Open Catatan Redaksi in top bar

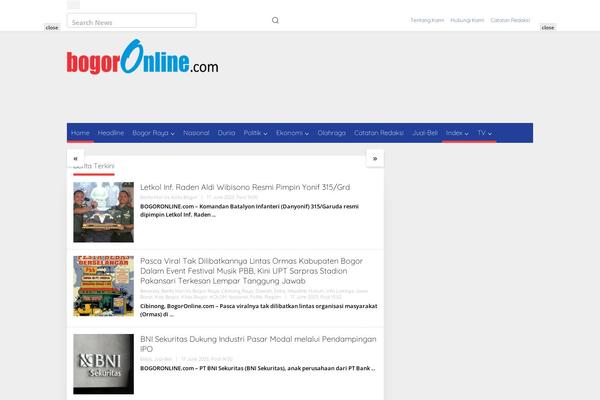click(510, 20)
